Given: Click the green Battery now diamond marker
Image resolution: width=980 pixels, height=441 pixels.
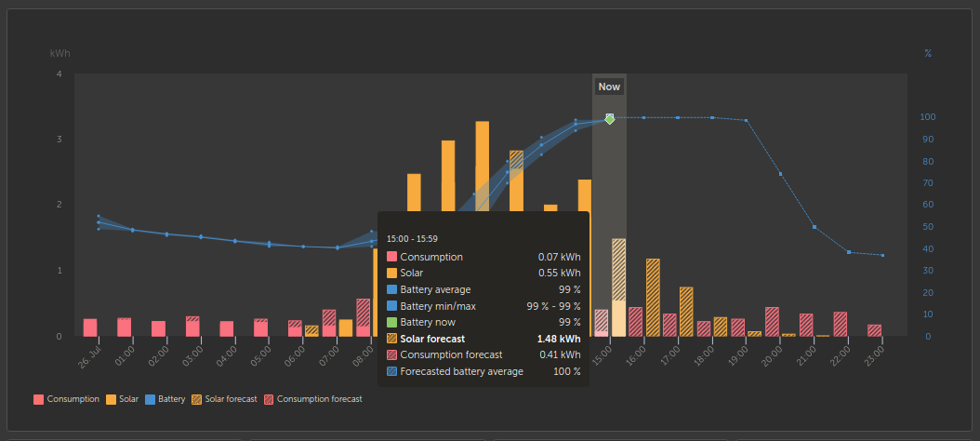Looking at the screenshot, I should tap(610, 119).
